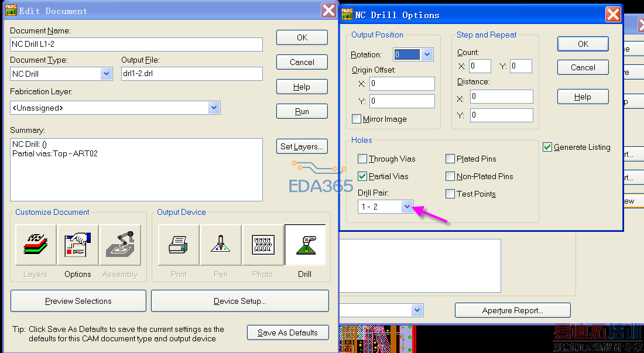Screen dimensions: 644x353
Task: Click Save As Defaults button
Action: [x=288, y=333]
